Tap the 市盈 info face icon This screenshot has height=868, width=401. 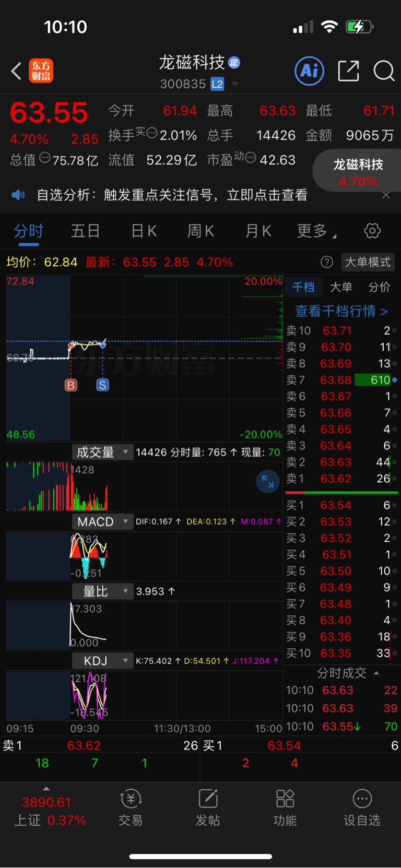[251, 158]
